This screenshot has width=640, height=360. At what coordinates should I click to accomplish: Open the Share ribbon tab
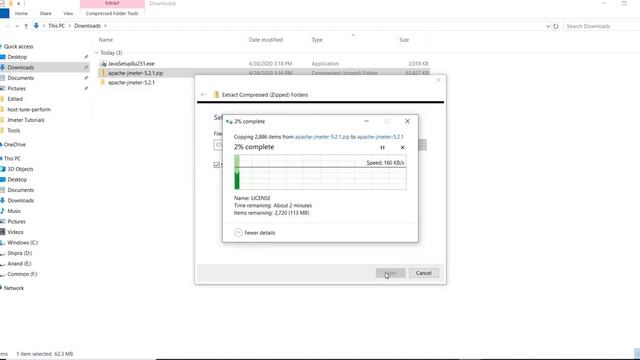45,13
